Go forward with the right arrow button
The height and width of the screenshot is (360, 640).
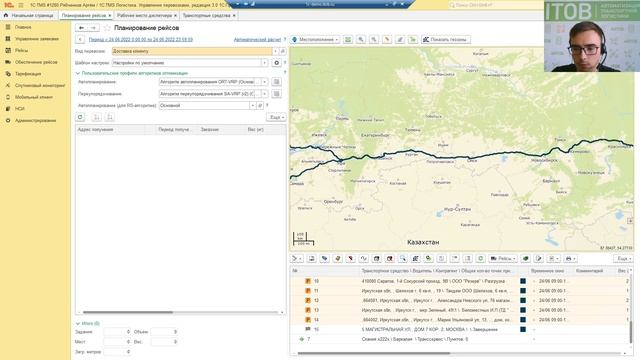tap(93, 28)
